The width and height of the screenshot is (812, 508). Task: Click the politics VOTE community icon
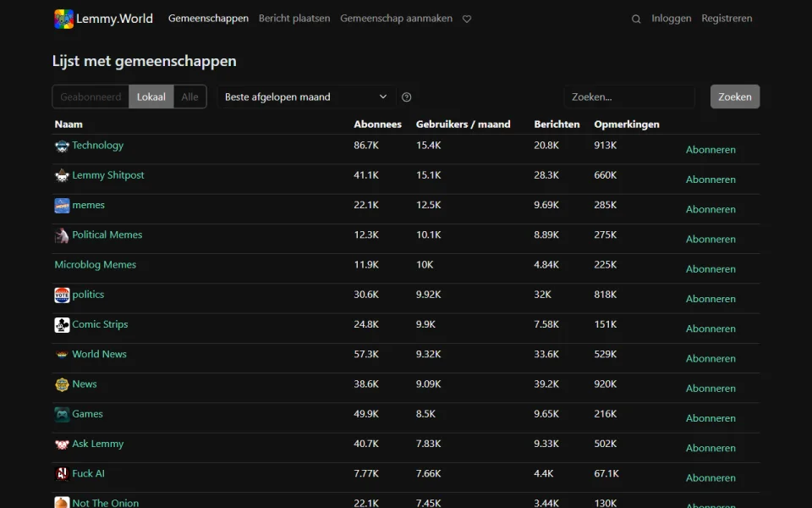coord(62,295)
